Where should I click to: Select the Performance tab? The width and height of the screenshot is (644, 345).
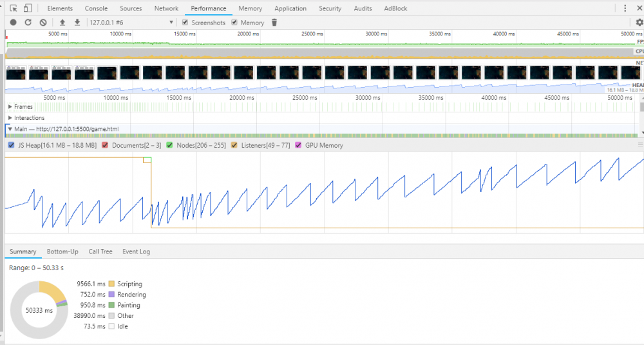tap(208, 8)
